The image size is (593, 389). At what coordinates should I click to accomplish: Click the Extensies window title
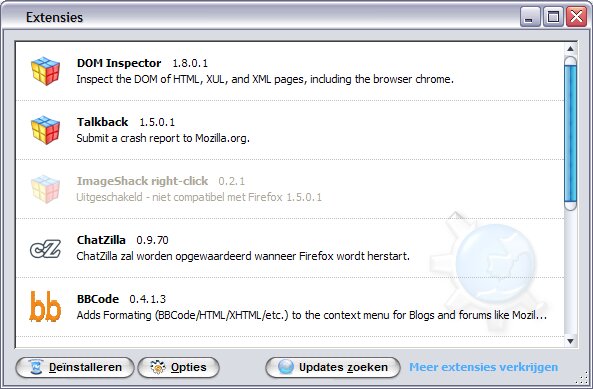tap(54, 17)
